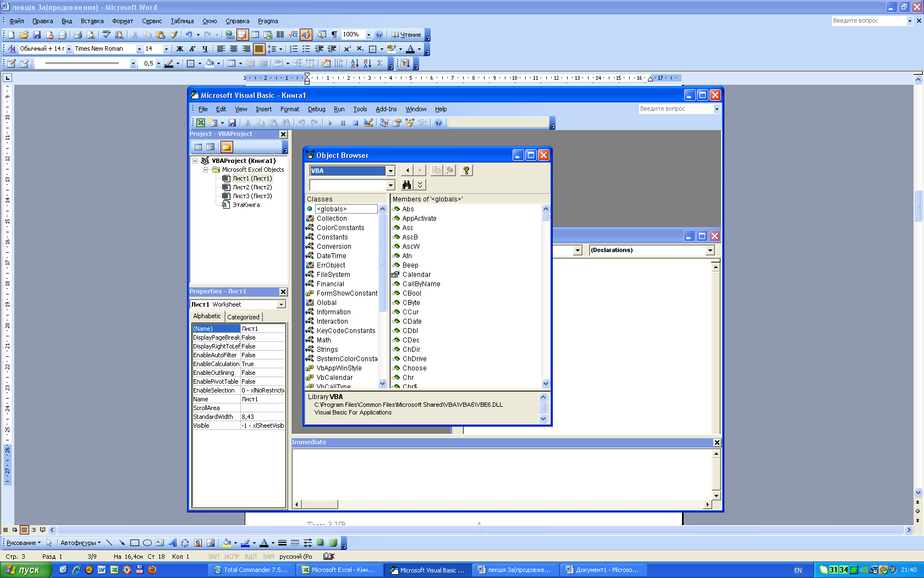Open Times New Roman font dropdown
The width and height of the screenshot is (924, 578).
pos(139,49)
